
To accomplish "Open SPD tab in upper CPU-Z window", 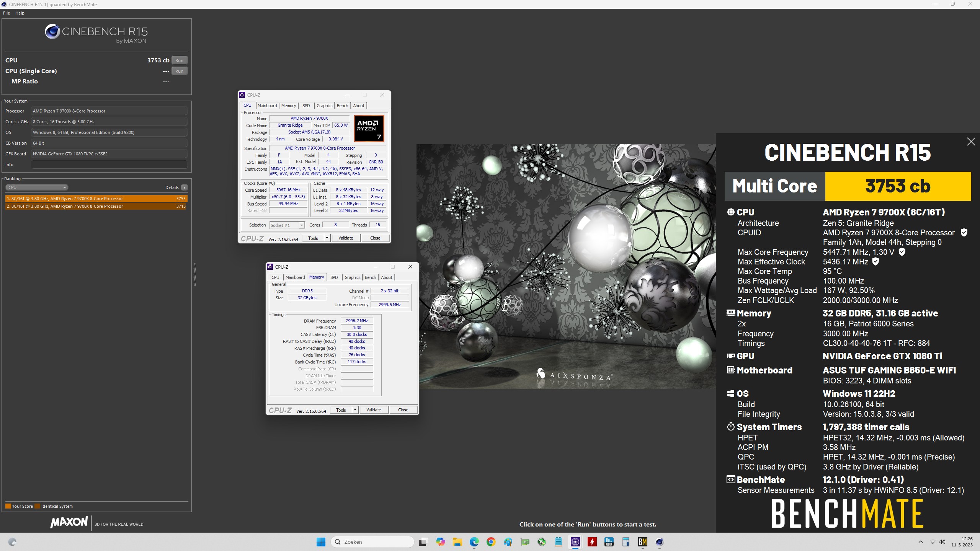I will 306,106.
